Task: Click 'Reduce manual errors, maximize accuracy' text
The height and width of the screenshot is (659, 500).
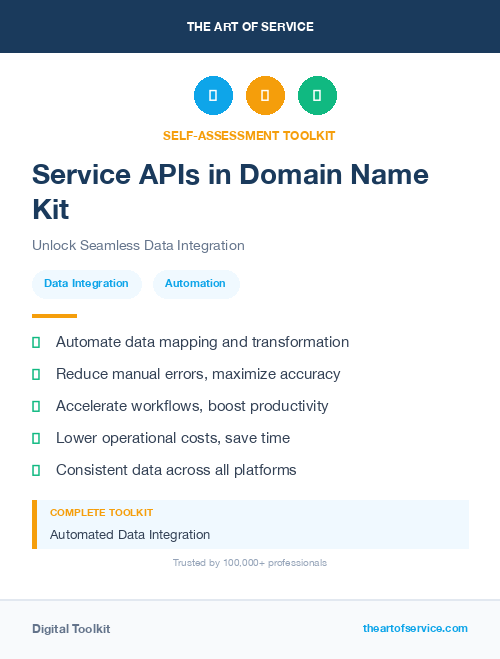Action: (198, 374)
